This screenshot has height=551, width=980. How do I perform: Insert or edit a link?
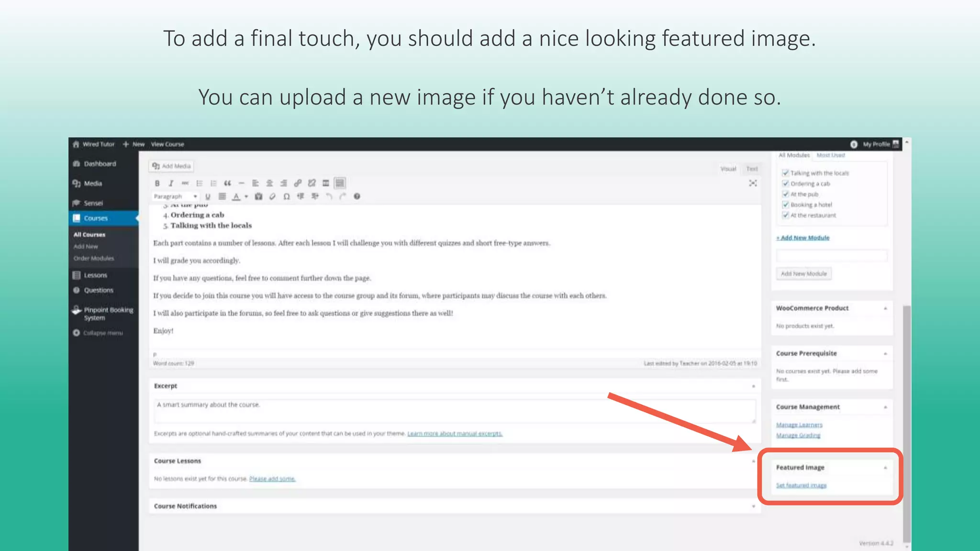tap(298, 183)
